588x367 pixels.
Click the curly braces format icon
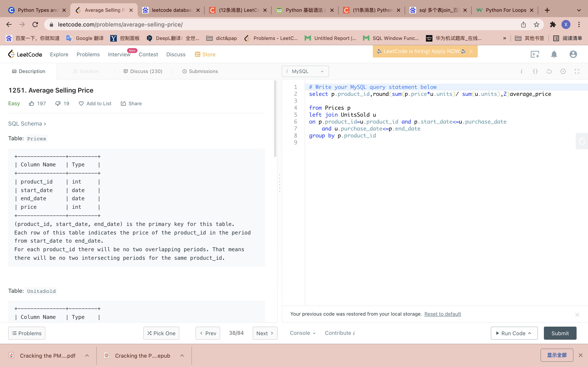coord(535,71)
